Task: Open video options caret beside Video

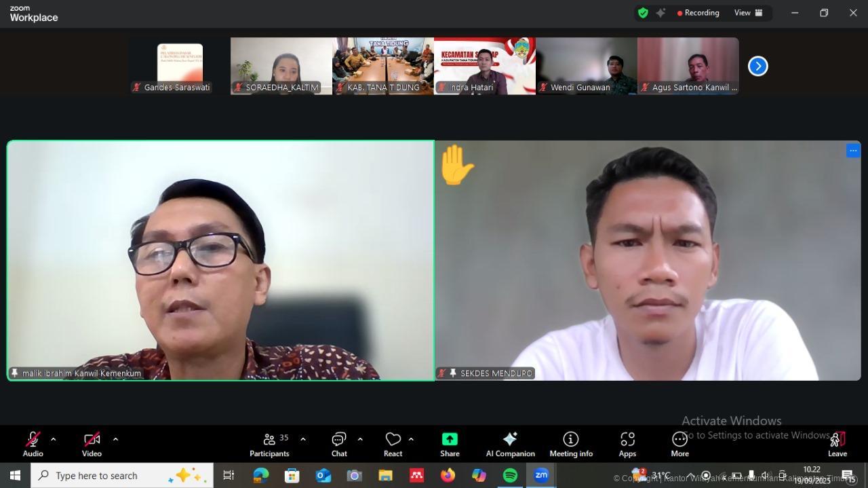Action: (115, 439)
